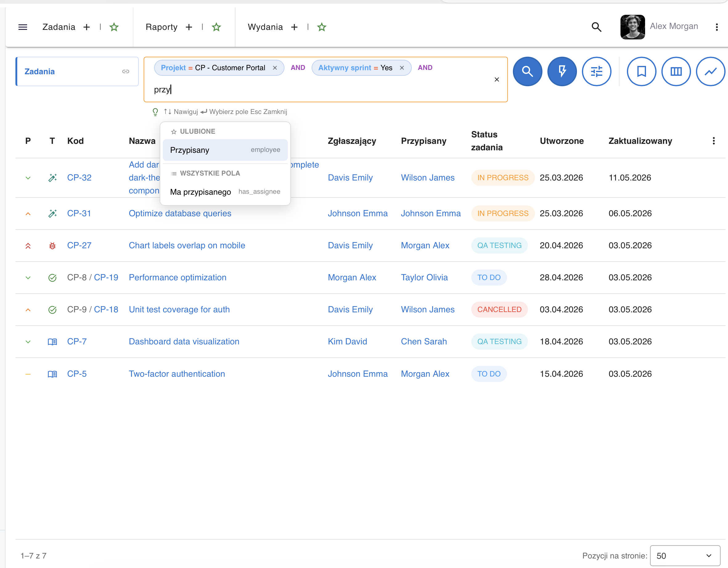Open Chart labels overlap on mobile

pos(187,245)
